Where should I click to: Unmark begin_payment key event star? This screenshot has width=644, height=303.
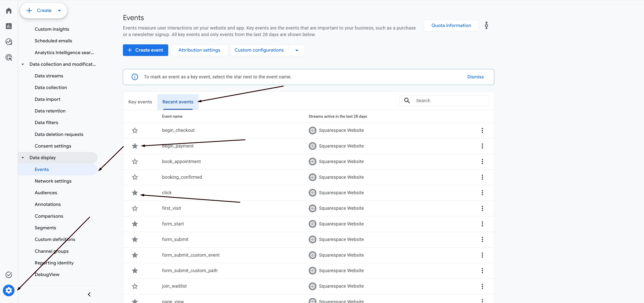point(135,146)
